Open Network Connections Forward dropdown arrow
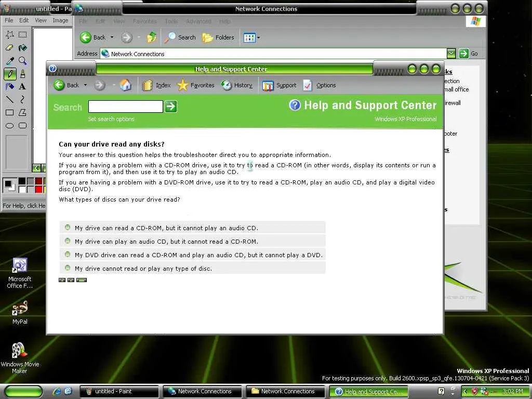Image resolution: width=532 pixels, height=399 pixels. [x=139, y=37]
